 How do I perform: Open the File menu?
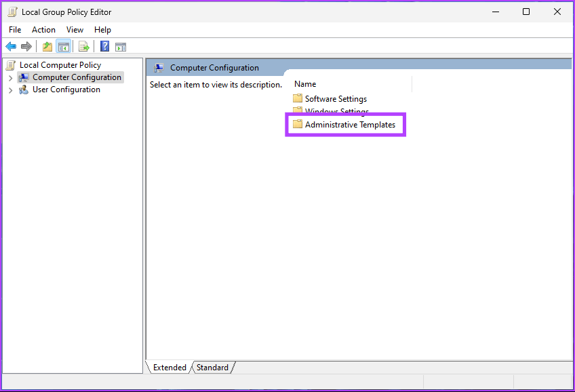coord(15,30)
